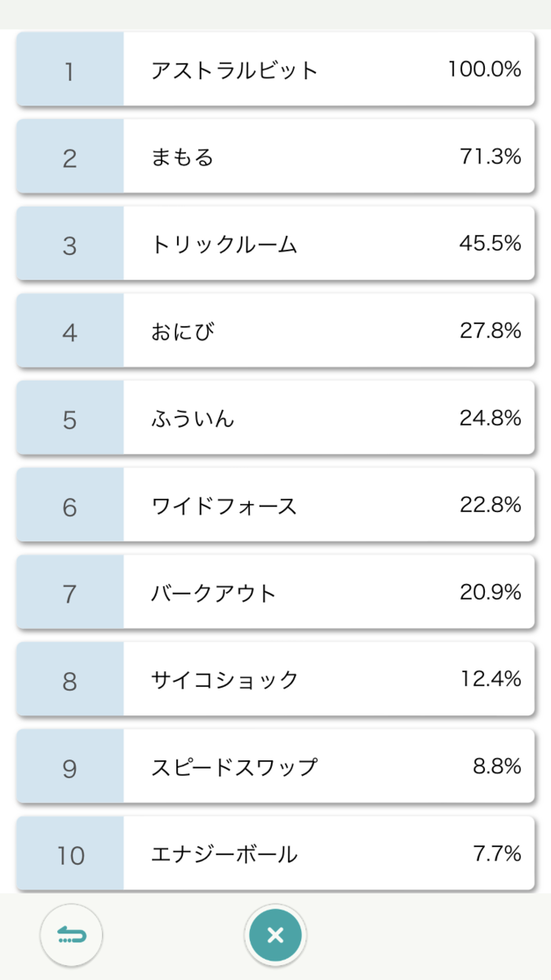
Task: Select the ふういん entry
Action: click(275, 418)
